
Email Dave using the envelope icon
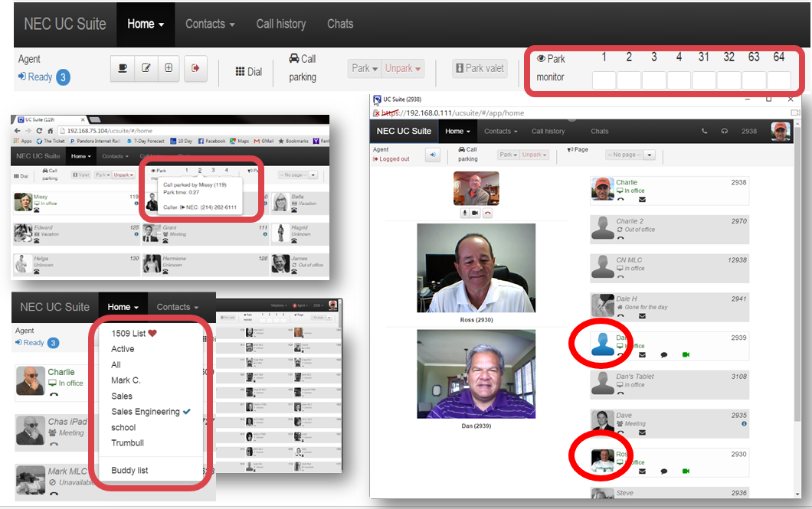(642, 432)
